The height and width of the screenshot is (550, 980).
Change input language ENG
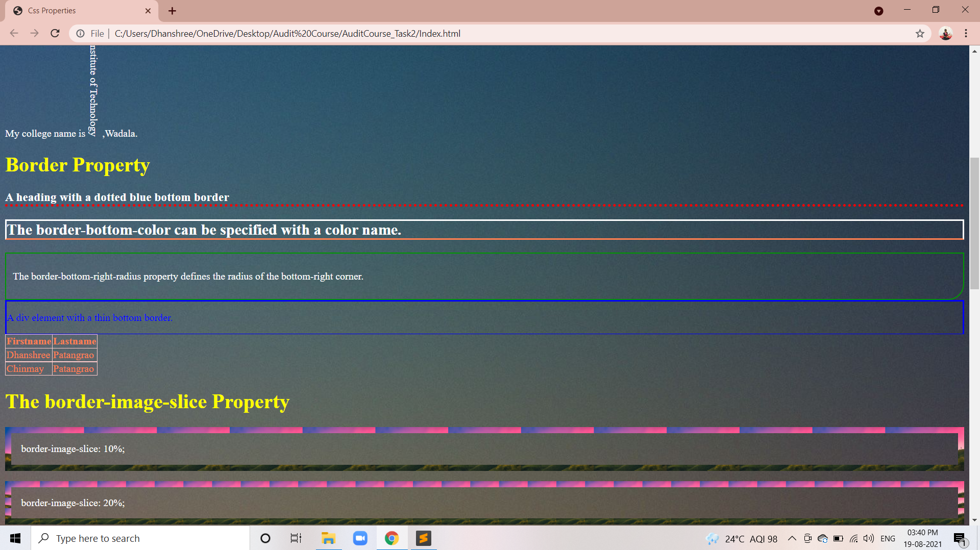(x=888, y=538)
